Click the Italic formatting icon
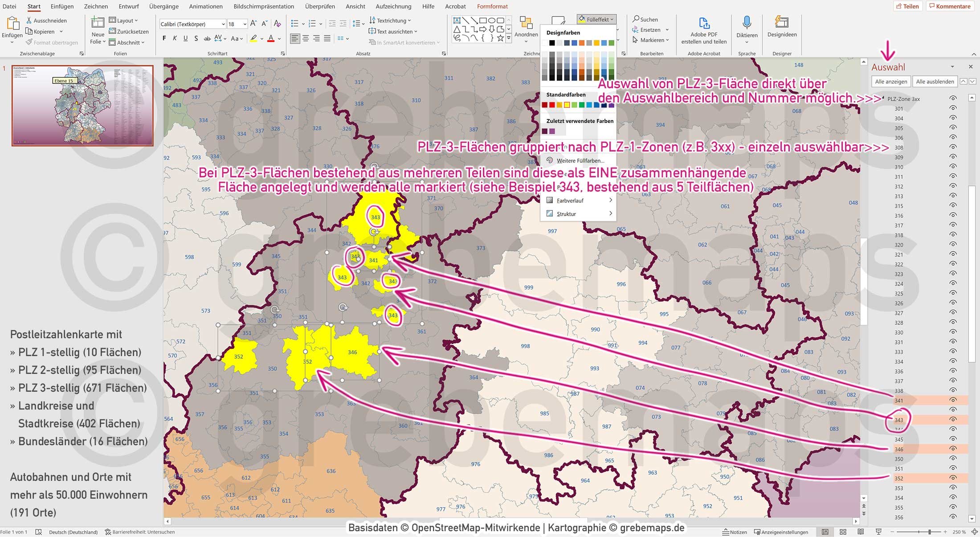 175,39
